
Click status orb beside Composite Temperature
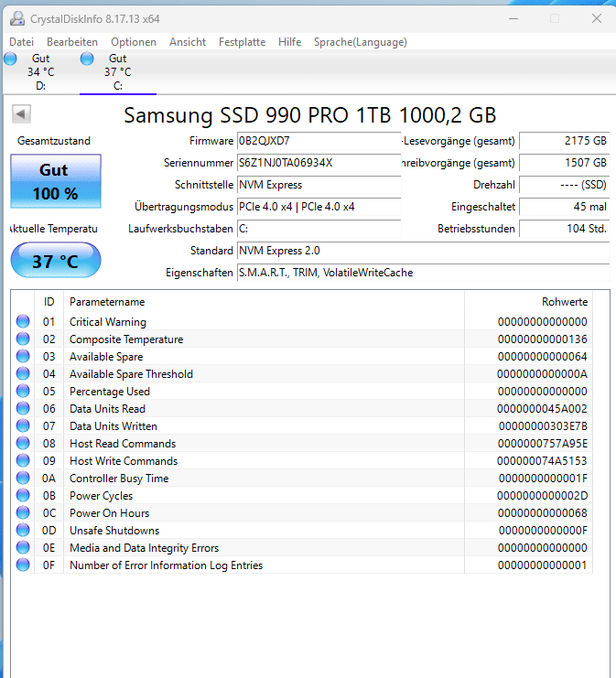(23, 339)
